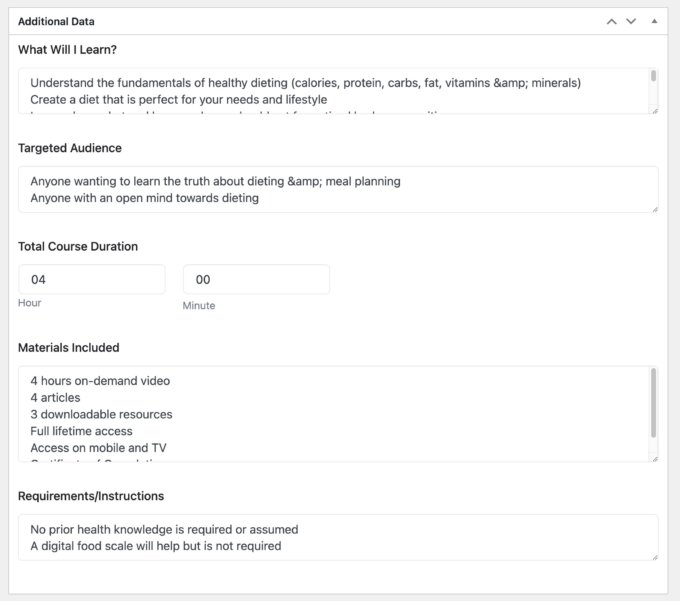Click line 'Access on mobile and TV'
680x601 pixels.
pyautogui.click(x=98, y=447)
